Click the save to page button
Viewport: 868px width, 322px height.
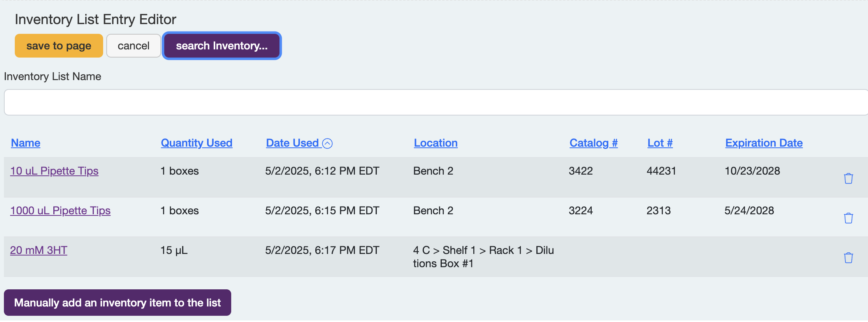[x=59, y=46]
